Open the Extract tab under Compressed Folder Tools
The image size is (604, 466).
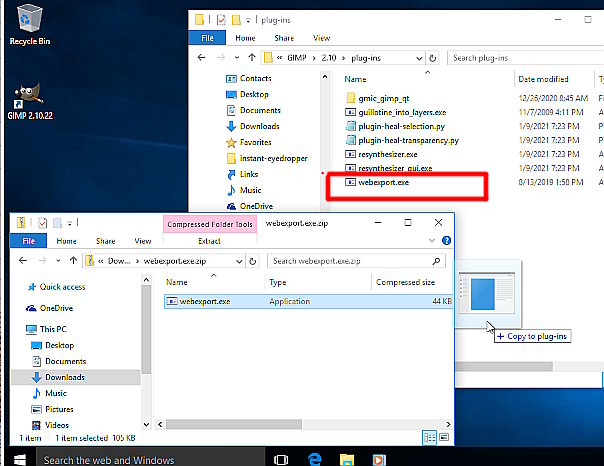click(209, 241)
